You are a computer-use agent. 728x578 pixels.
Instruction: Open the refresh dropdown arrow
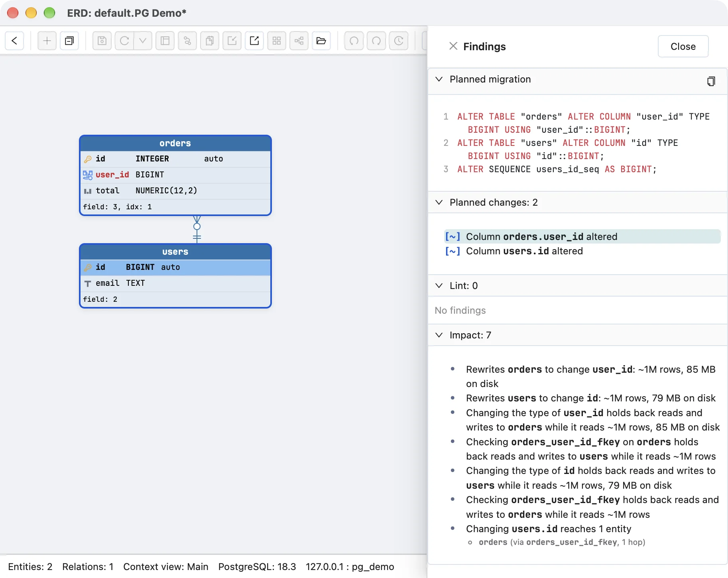(x=143, y=41)
